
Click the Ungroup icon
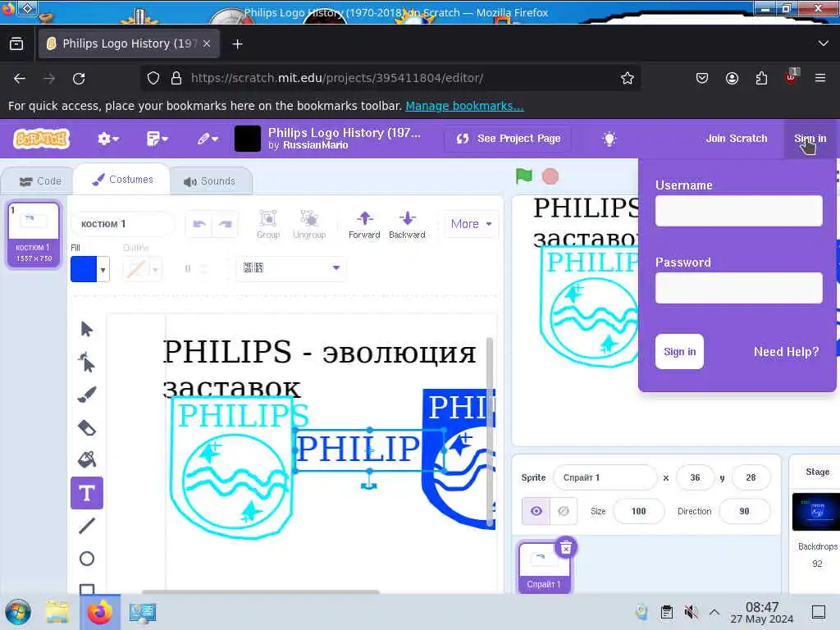click(x=309, y=224)
